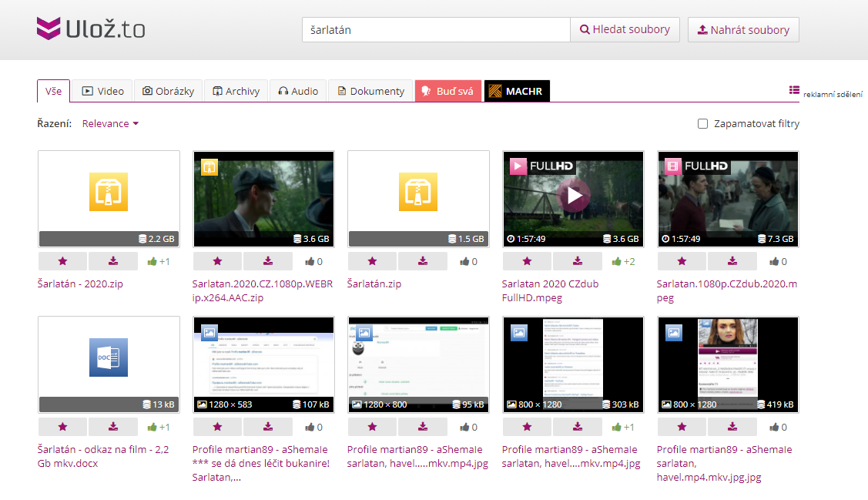Open the list view icon near reklamní sdělení
Image resolution: width=868 pixels, height=500 pixels.
pos(794,90)
